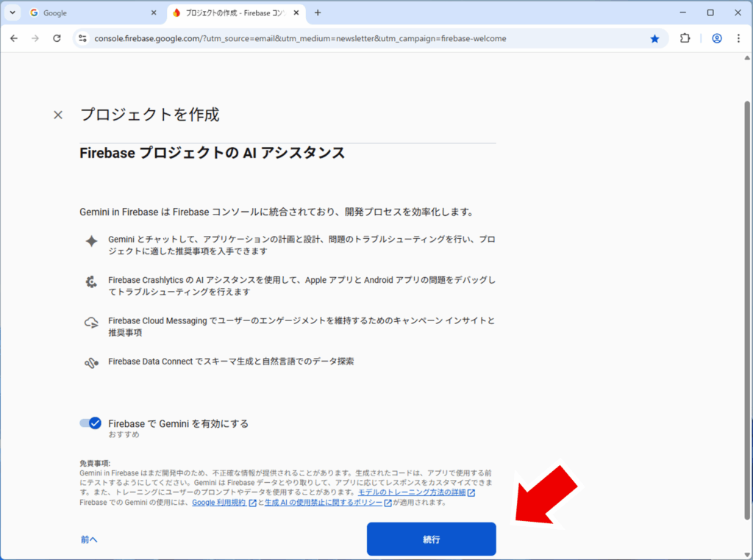Click the プロジェクトを作成 page title
This screenshot has width=753, height=560.
click(x=150, y=115)
